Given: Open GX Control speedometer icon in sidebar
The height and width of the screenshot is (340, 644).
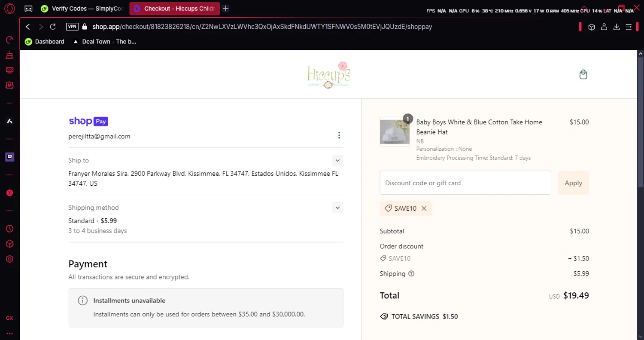Looking at the screenshot, I should [9, 40].
